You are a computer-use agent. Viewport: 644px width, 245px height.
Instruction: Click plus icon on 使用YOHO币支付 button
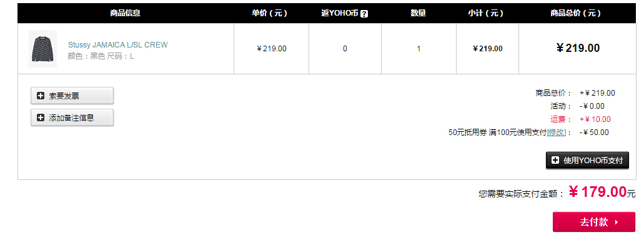[555, 161]
